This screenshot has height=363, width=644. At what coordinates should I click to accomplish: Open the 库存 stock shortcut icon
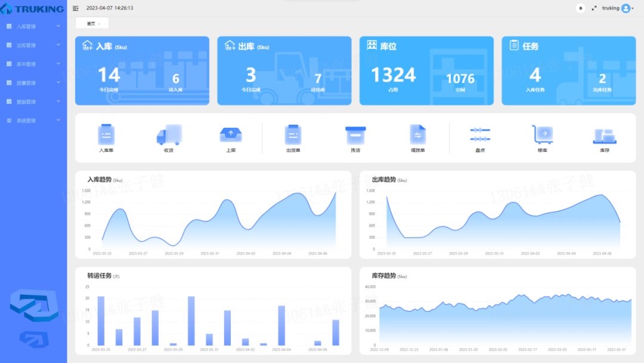[605, 136]
